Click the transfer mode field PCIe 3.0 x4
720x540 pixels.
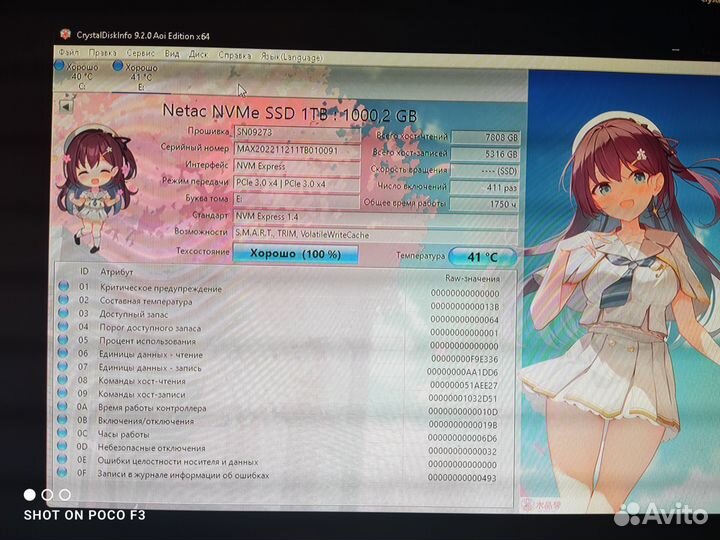297,183
